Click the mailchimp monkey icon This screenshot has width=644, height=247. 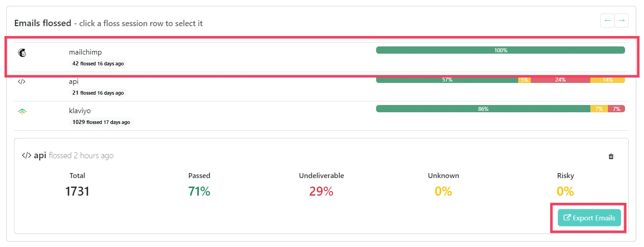click(x=22, y=53)
